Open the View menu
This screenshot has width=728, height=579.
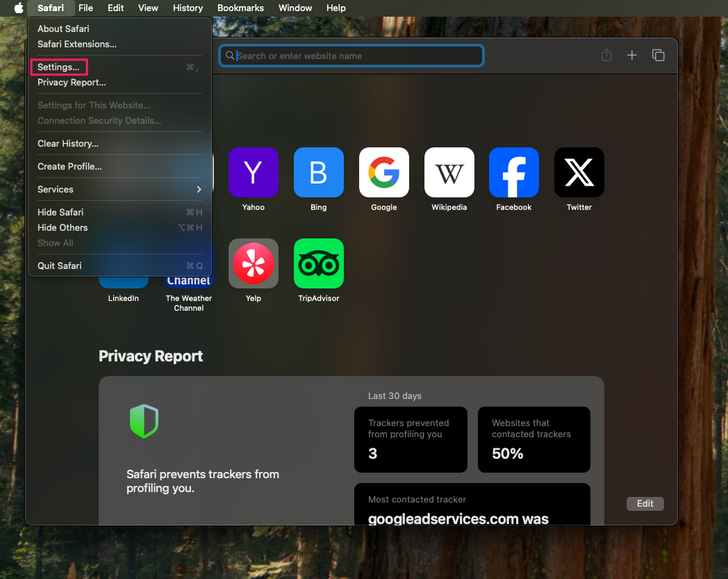point(148,8)
